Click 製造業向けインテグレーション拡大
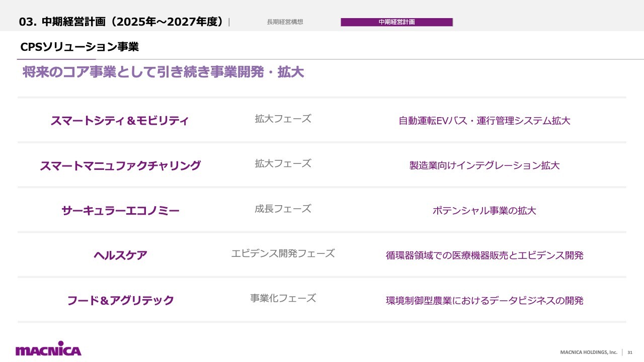Viewport: 644px width, 362px height. (x=484, y=165)
